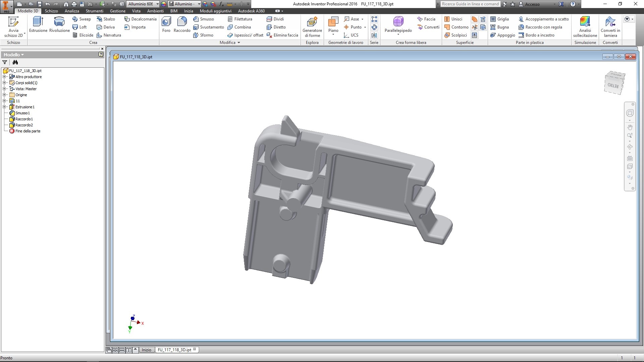
Task: Open the Modifica panel dropdown arrow
Action: [x=239, y=43]
